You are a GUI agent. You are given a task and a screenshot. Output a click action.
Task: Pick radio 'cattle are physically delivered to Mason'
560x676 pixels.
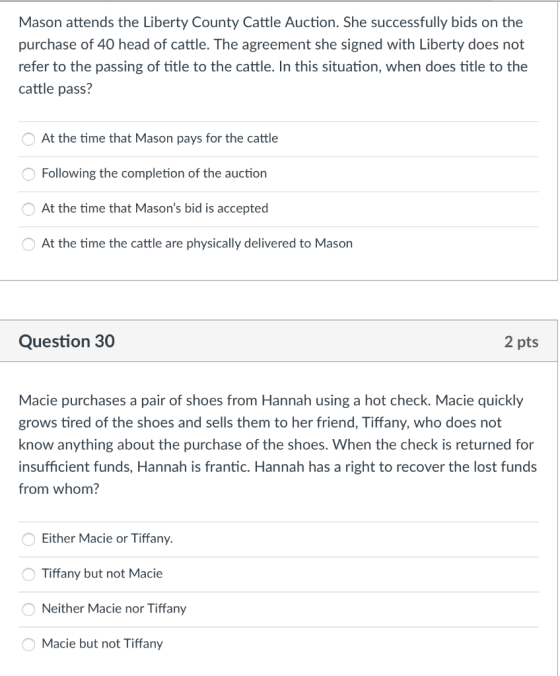click(x=28, y=244)
